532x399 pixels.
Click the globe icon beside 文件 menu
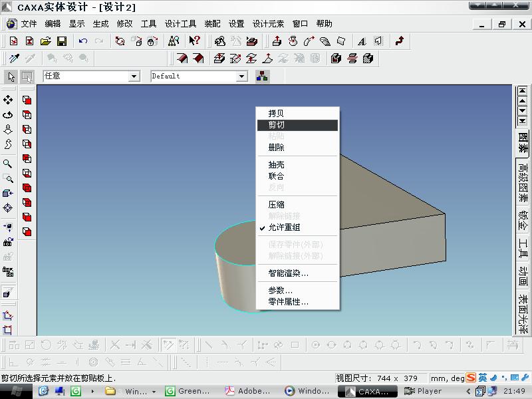pyautogui.click(x=11, y=24)
